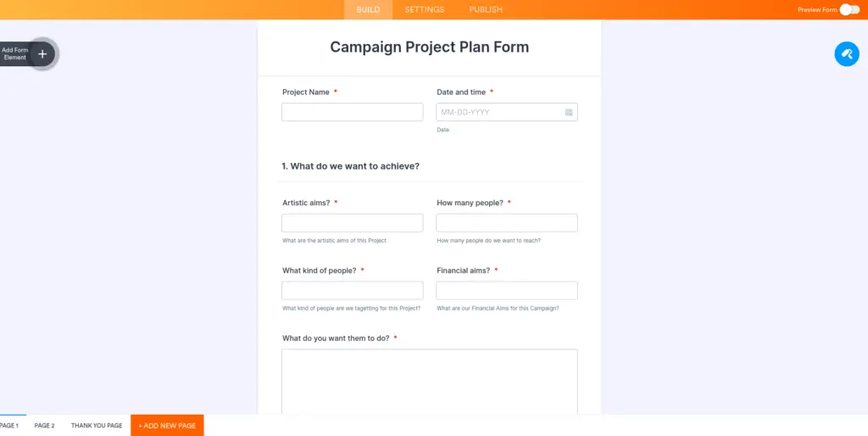Select the What kind of people field

click(352, 290)
